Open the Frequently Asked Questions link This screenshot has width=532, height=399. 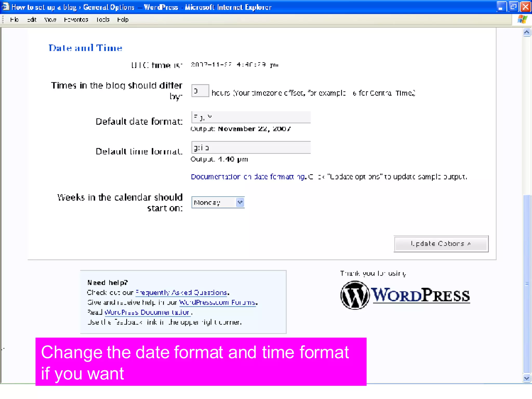point(182,293)
